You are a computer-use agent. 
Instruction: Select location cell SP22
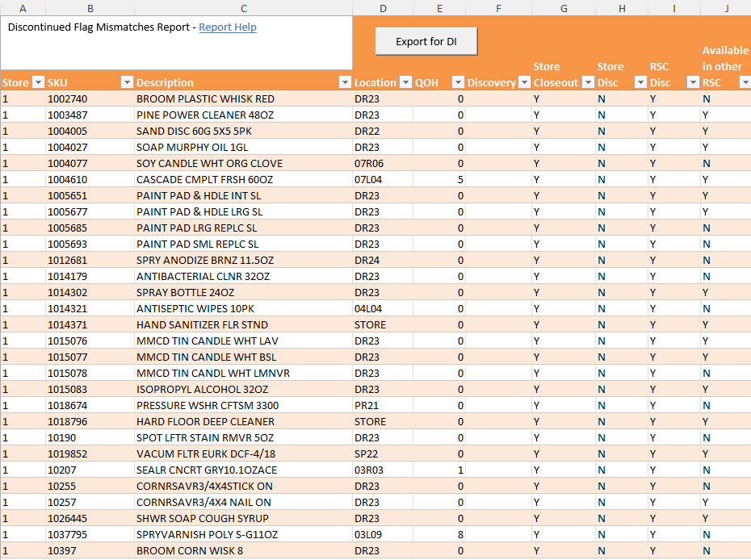point(383,453)
